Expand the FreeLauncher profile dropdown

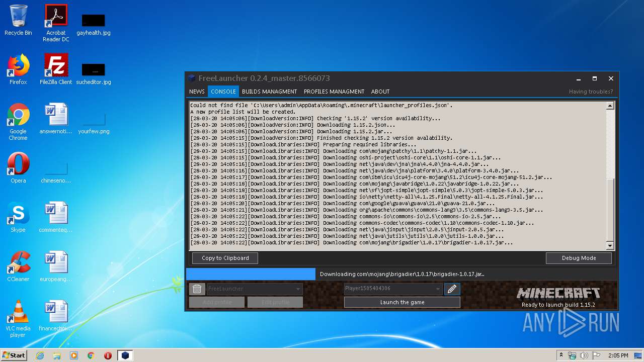pyautogui.click(x=298, y=289)
